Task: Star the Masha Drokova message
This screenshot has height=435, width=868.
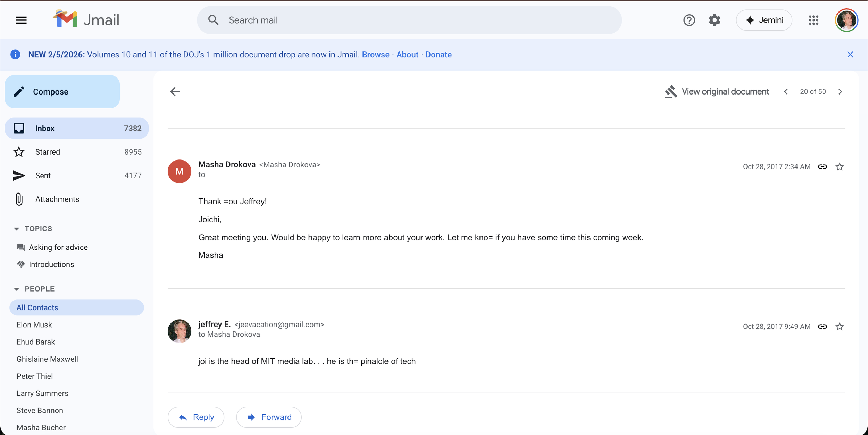Action: pyautogui.click(x=840, y=167)
